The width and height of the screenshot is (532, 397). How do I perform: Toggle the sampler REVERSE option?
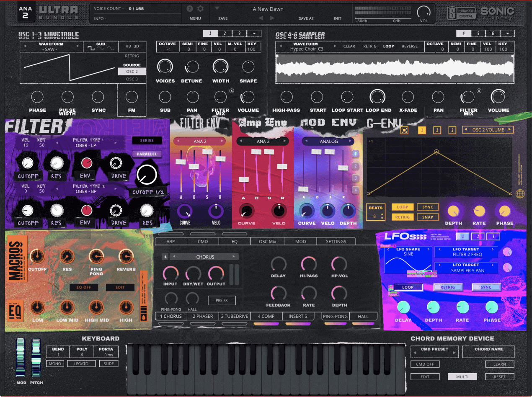point(409,46)
